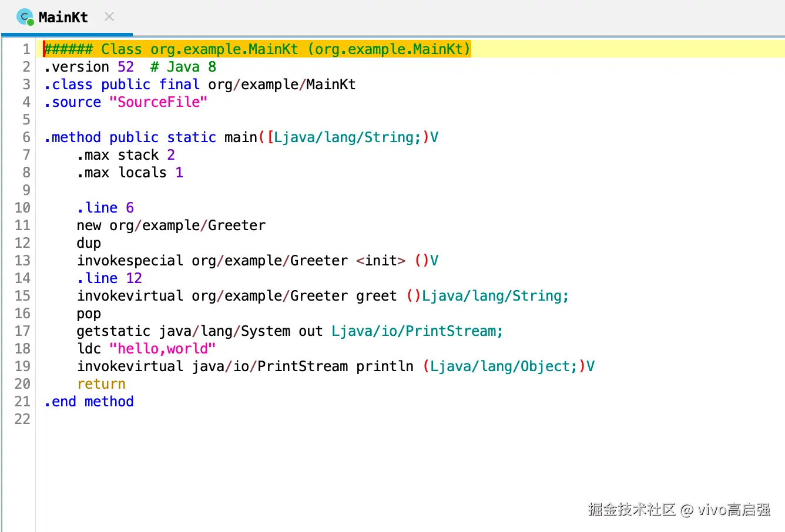Click line number 1 in gutter
Viewport: 785px width, 532px height.
[26, 49]
